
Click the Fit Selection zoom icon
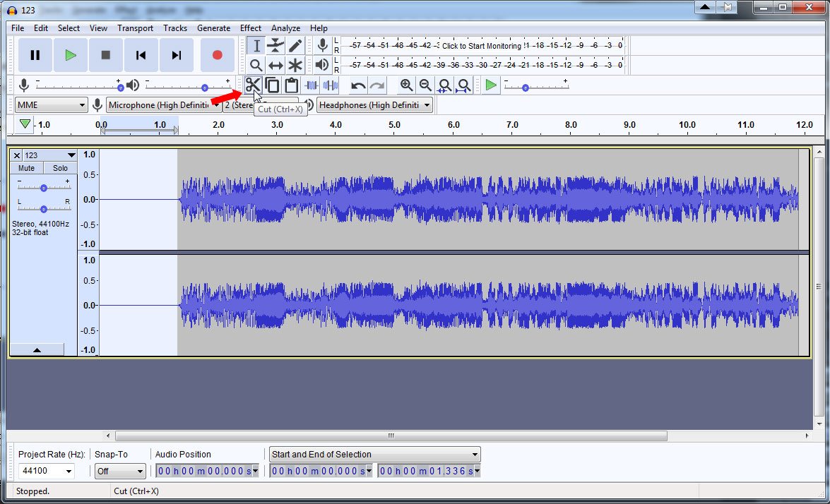coord(444,85)
